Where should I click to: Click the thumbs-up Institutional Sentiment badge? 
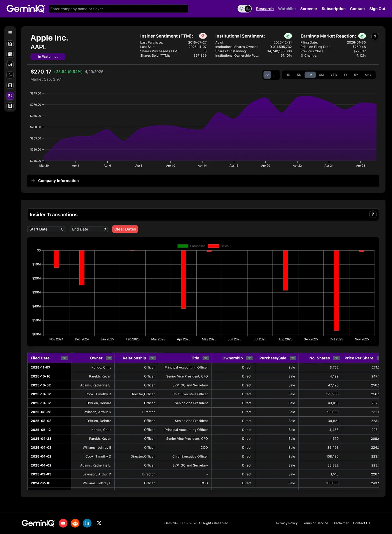pyautogui.click(x=288, y=36)
